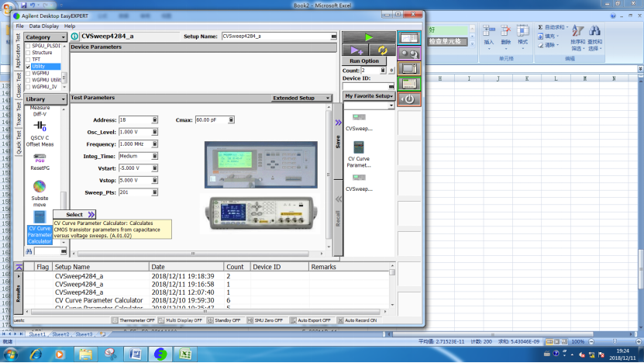Open Excel from the Windows taskbar
This screenshot has width=644, height=363.
point(185,354)
